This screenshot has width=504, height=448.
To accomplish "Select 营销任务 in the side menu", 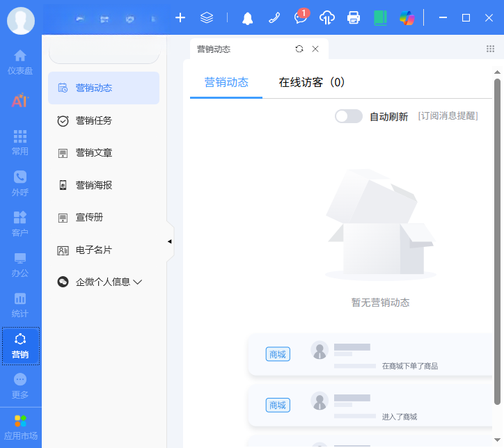I will point(104,121).
